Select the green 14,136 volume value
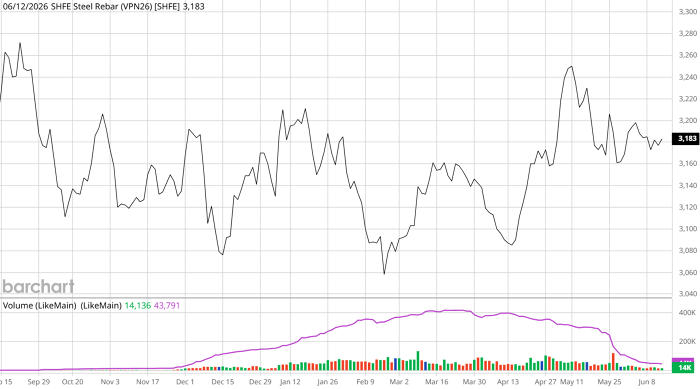This screenshot has width=700, height=389. [138, 305]
